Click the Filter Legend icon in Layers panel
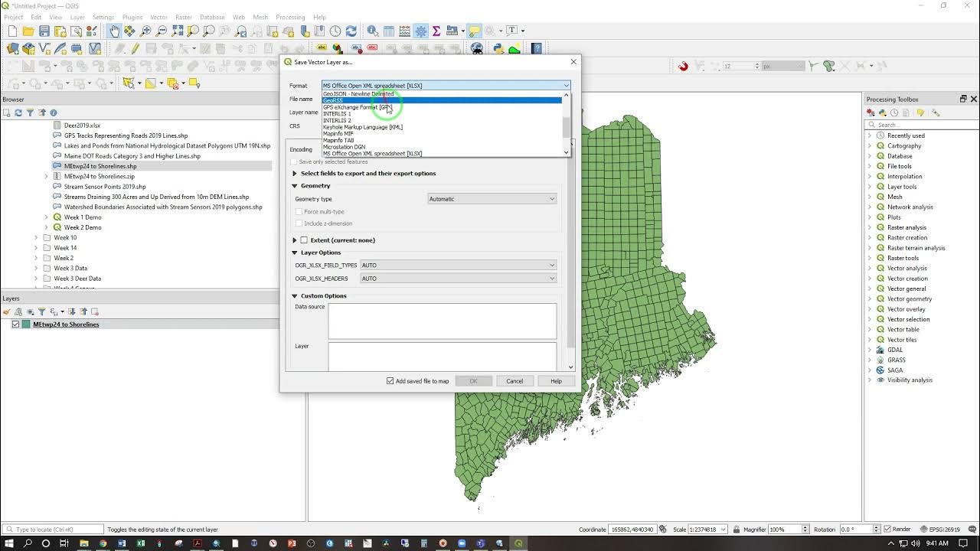The image size is (980, 551). 42,311
